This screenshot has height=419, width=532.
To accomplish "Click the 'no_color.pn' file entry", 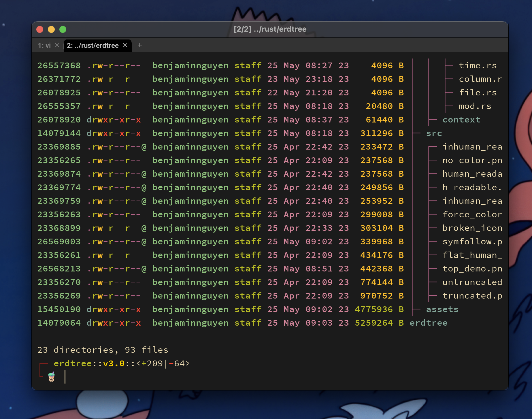I will 472,160.
